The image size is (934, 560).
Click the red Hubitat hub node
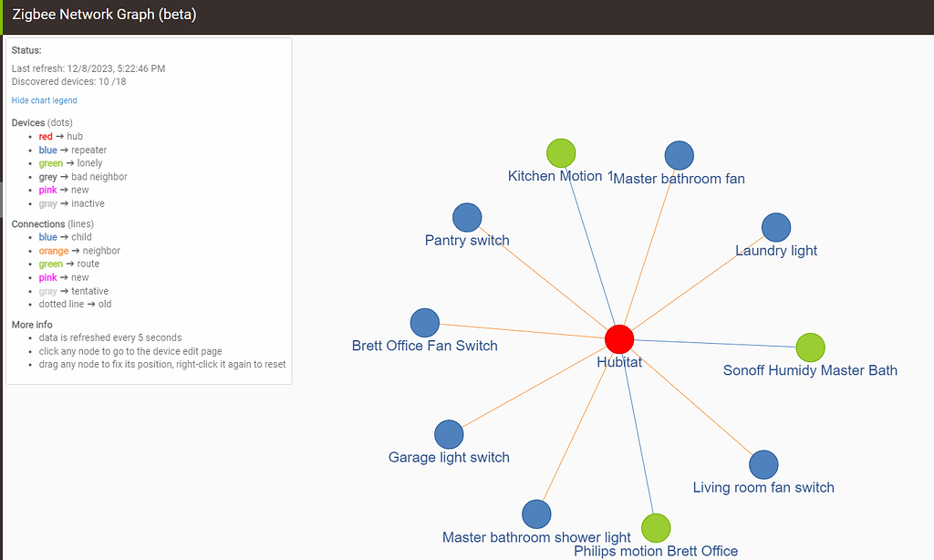coord(619,339)
